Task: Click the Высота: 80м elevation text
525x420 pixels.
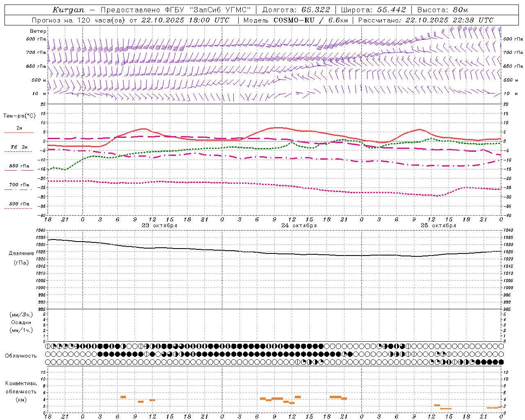Action: tap(442, 10)
